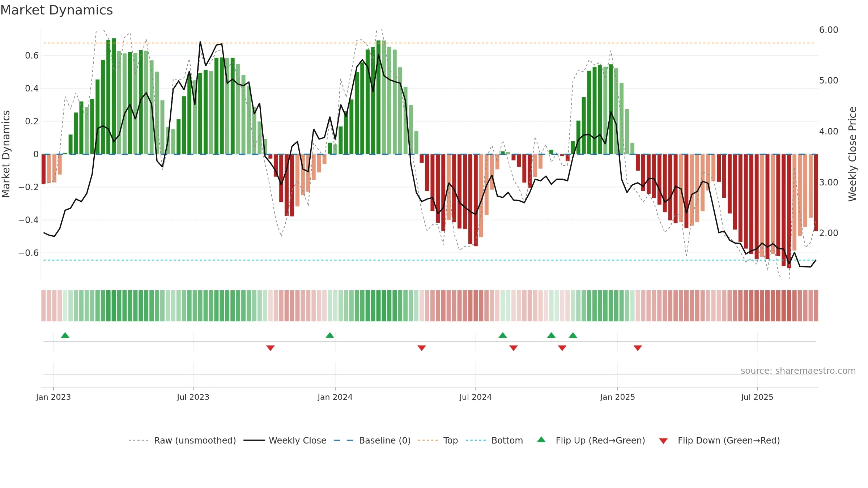868x488 pixels.
Task: Click the 0.6 left axis tick label
Action: coord(32,55)
